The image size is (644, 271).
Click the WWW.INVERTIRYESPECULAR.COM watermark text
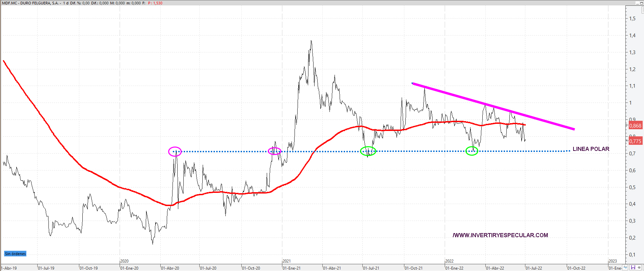tap(500, 235)
